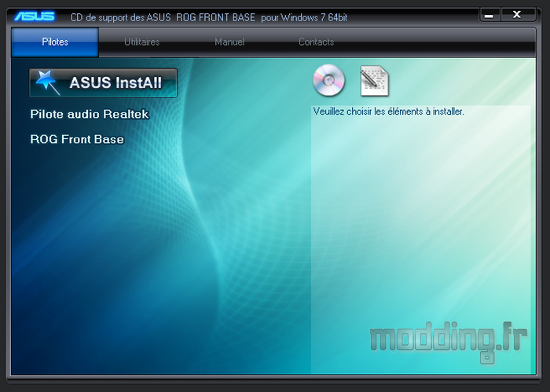550x392 pixels.
Task: Close the ASUS support CD window
Action: pyautogui.click(x=517, y=15)
